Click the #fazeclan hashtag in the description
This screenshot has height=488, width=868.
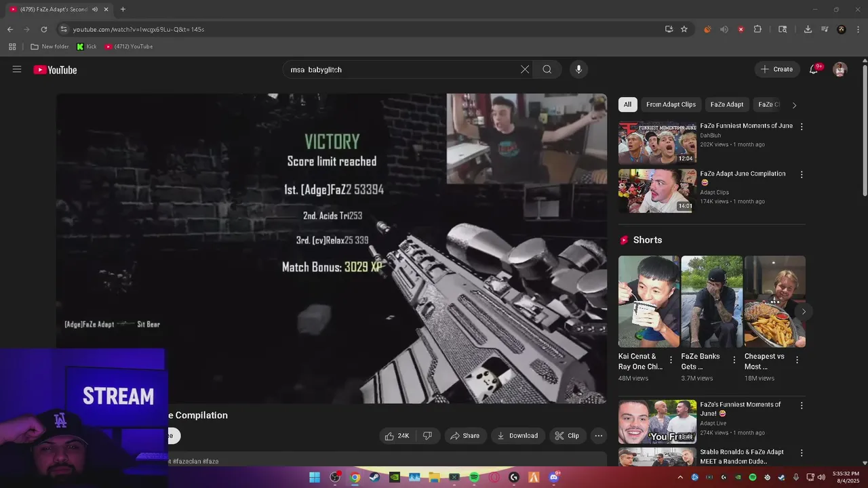(x=186, y=462)
